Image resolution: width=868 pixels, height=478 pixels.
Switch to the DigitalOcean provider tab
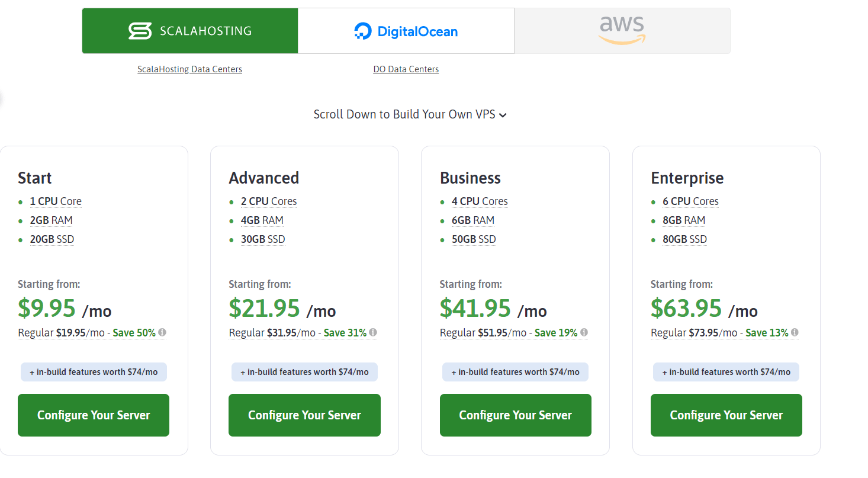(x=406, y=31)
